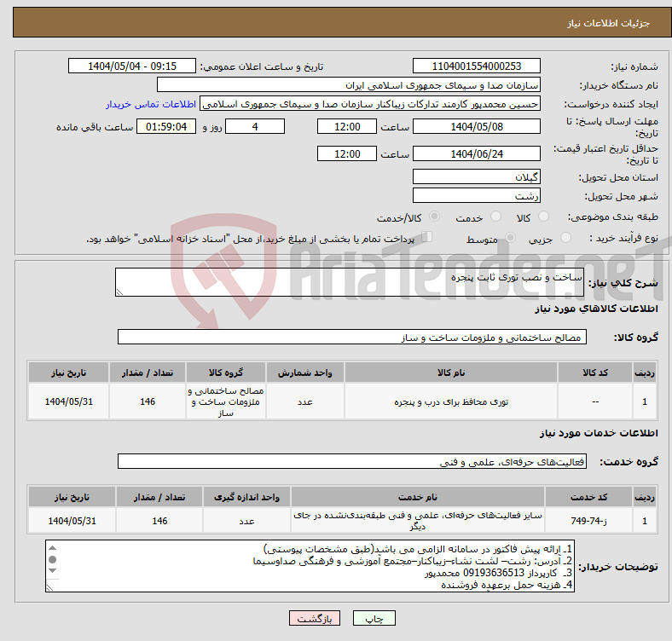672x641 pixels.
Task: Click the بازگشت (back) button
Action: (315, 618)
